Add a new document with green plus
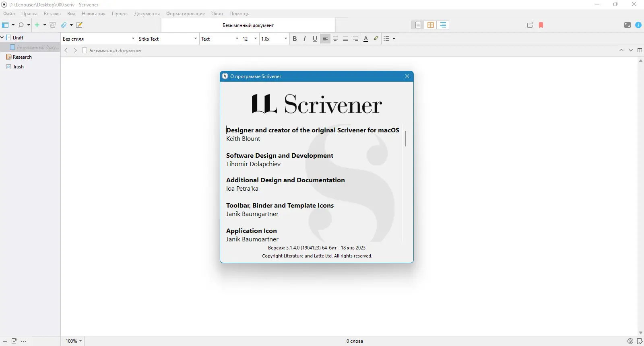 (37, 25)
